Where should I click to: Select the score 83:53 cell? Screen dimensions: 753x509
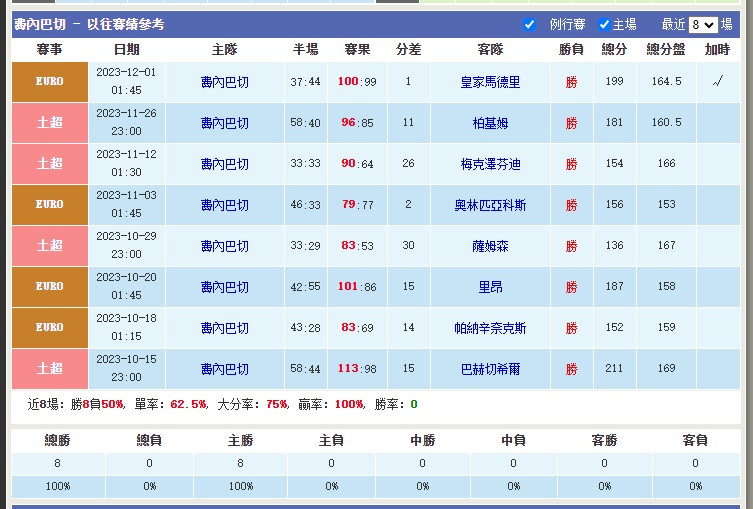(357, 246)
